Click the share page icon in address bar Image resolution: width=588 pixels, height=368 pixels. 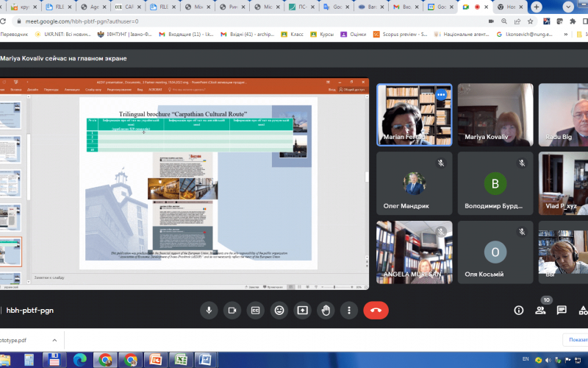(x=517, y=21)
